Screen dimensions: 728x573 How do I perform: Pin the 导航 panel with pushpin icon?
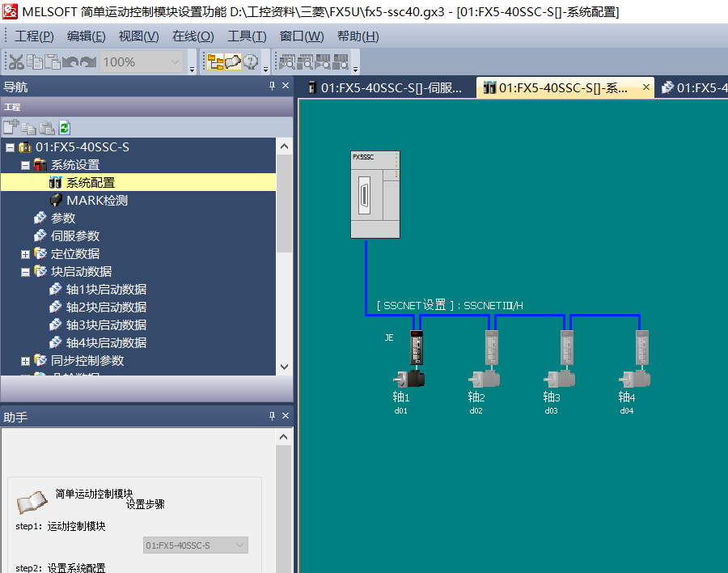pyautogui.click(x=272, y=87)
